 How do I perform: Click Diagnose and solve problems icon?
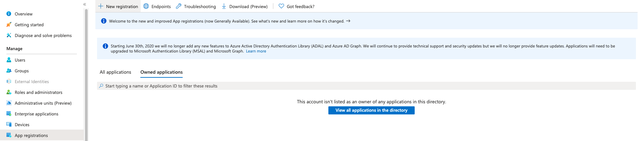pos(9,35)
